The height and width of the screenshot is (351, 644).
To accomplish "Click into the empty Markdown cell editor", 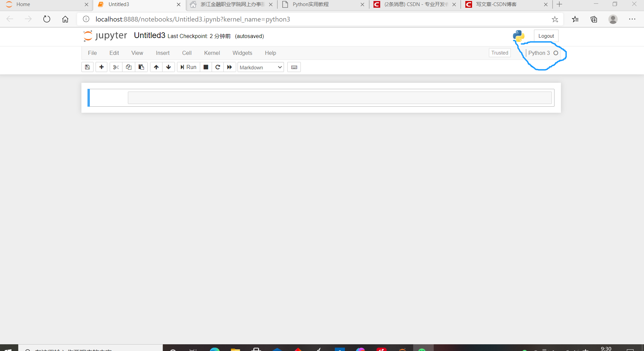I will tap(339, 98).
